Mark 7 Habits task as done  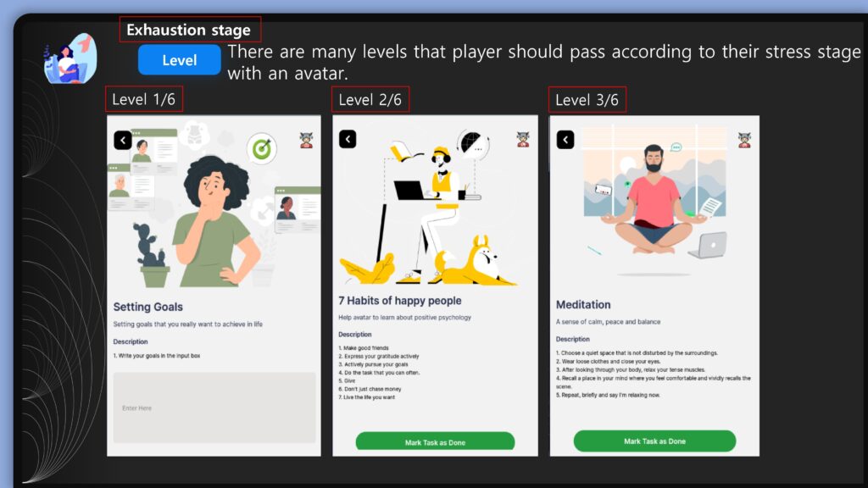click(435, 441)
